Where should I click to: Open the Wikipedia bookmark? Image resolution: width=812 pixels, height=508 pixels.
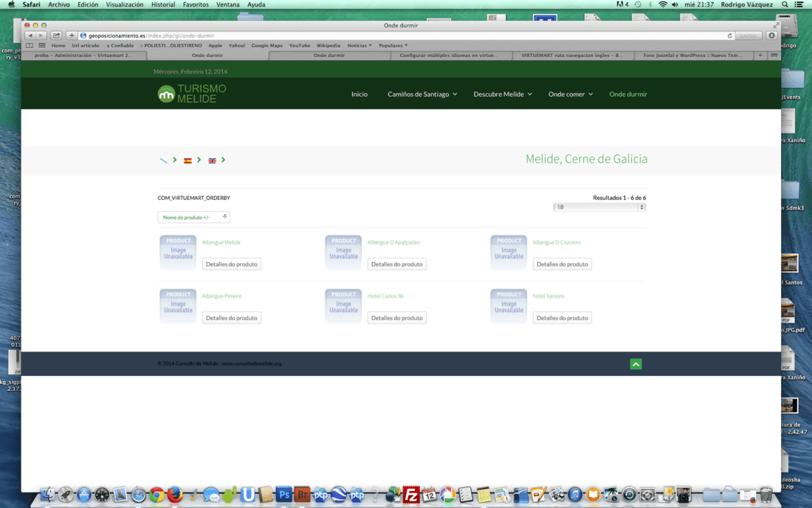coord(328,46)
